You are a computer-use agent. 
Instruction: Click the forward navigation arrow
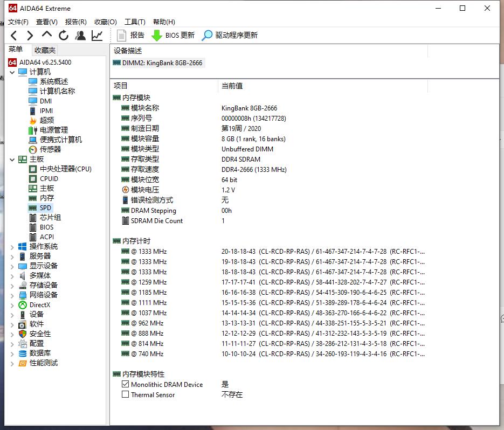30,36
